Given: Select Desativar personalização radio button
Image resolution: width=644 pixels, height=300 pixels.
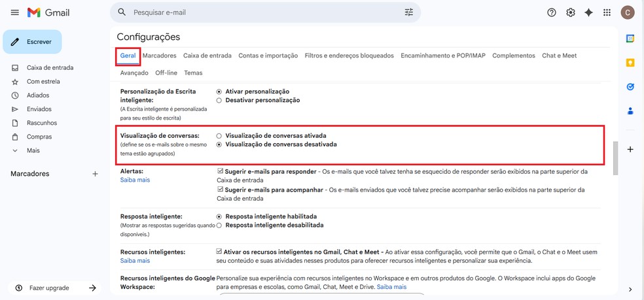Looking at the screenshot, I should 219,101.
